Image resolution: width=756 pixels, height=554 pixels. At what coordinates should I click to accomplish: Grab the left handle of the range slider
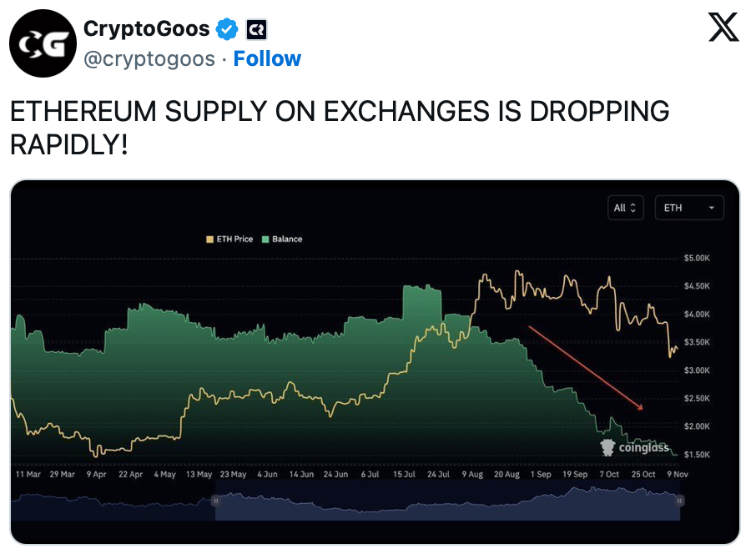(x=215, y=501)
